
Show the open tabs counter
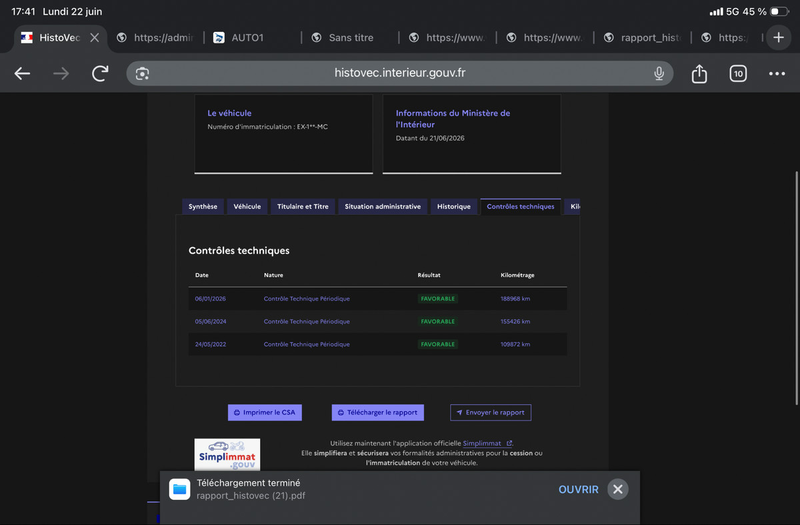(738, 74)
